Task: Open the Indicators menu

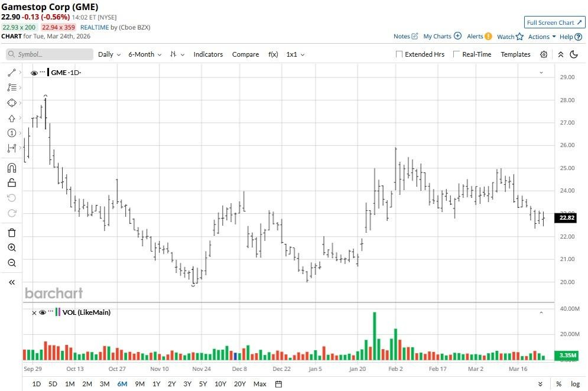Action: point(208,54)
